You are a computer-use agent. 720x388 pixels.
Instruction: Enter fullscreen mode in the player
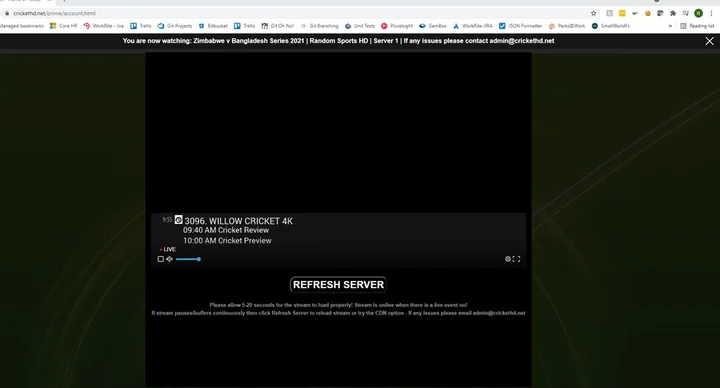(x=517, y=259)
